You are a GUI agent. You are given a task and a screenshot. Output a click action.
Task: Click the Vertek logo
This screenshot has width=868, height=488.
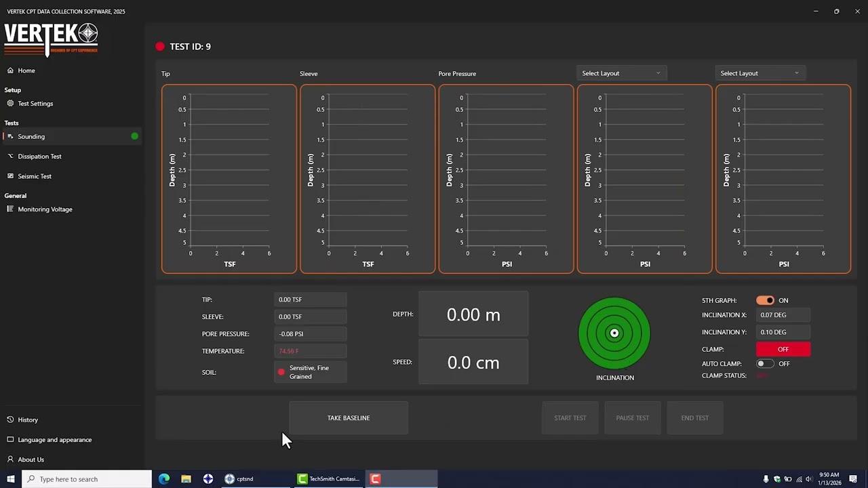pyautogui.click(x=51, y=39)
